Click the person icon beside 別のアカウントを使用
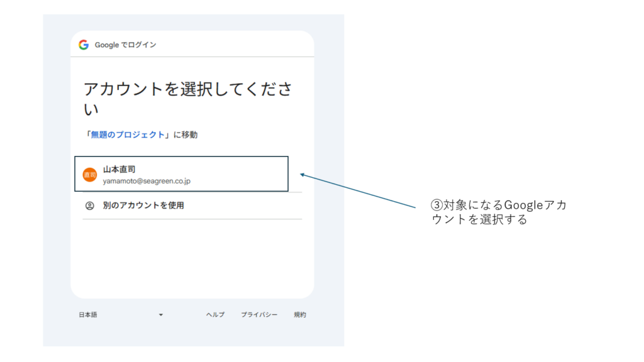 90,206
